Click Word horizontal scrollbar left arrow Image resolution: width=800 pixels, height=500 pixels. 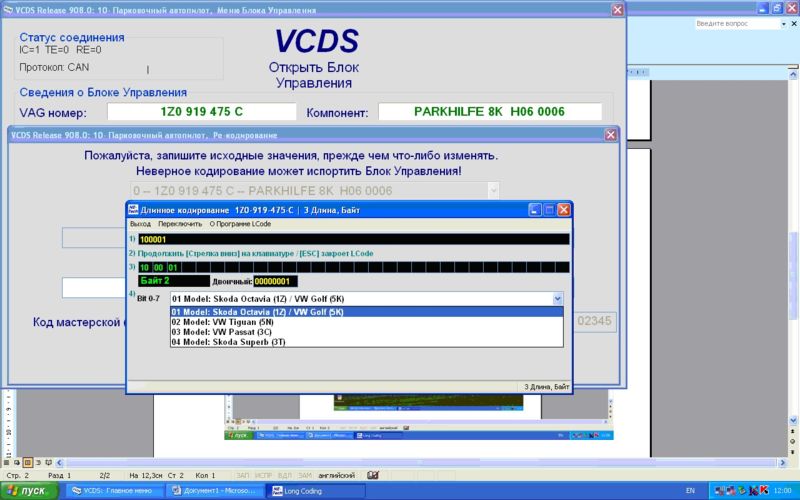[59, 463]
